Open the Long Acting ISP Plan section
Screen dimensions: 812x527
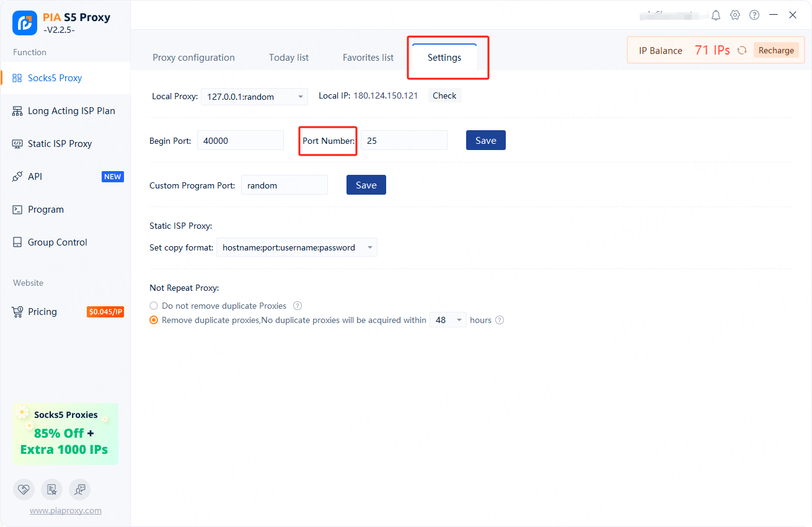point(71,111)
